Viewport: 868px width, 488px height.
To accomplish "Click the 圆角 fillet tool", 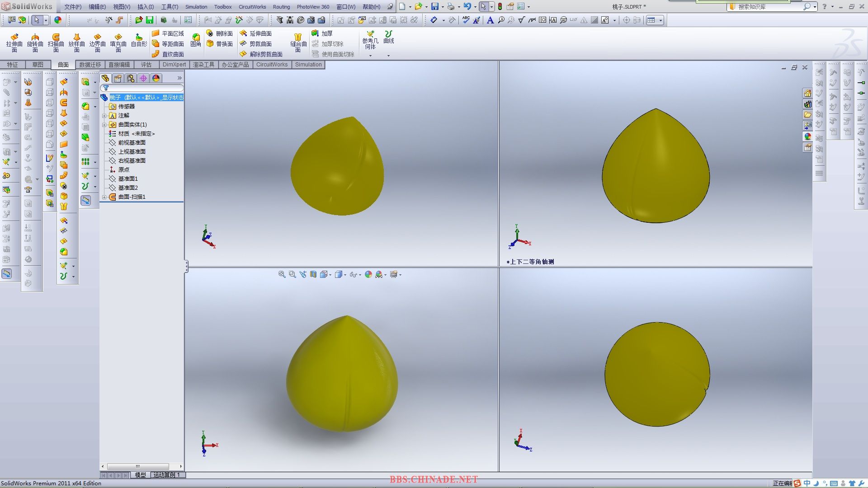I will point(196,40).
